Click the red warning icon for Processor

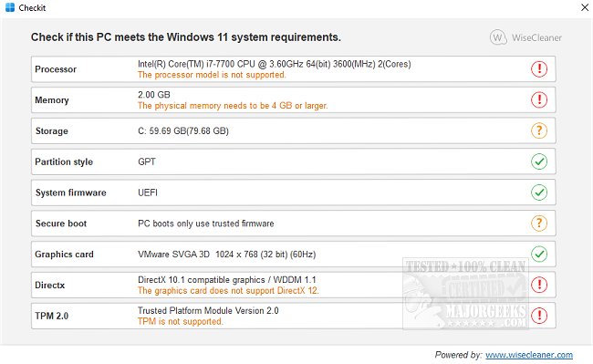[539, 69]
